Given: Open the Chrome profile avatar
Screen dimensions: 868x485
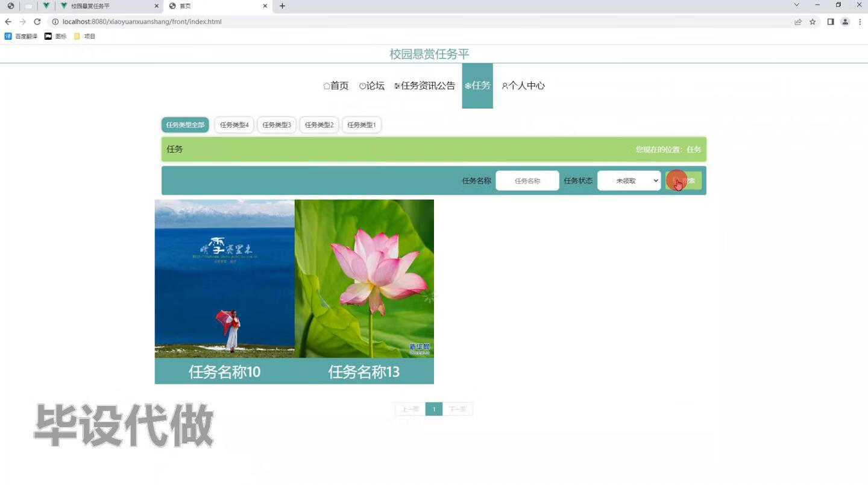Looking at the screenshot, I should (x=845, y=22).
